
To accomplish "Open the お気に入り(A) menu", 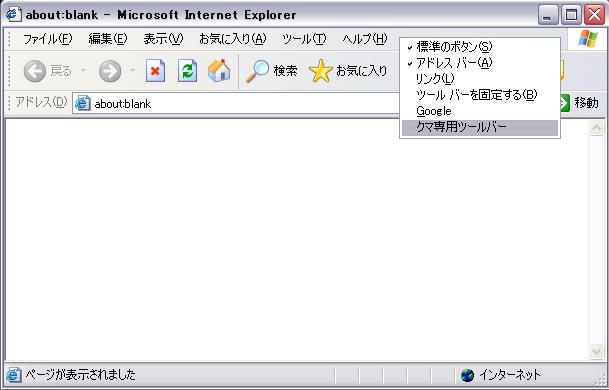I will (233, 39).
